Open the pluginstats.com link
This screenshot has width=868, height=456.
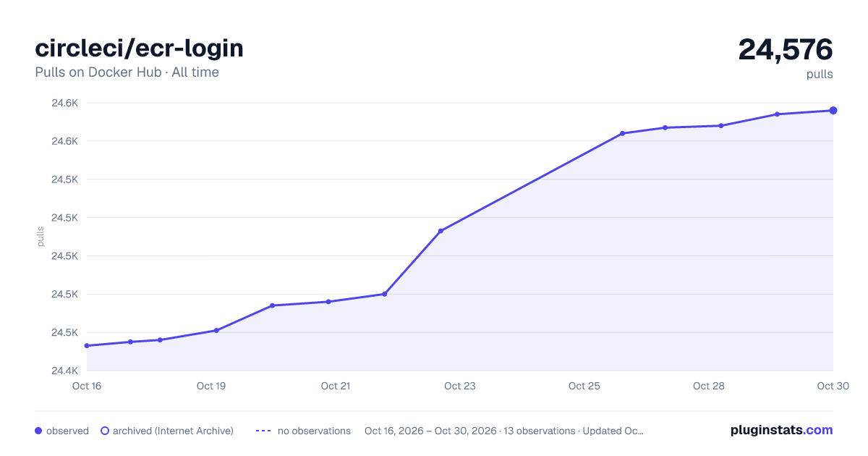click(x=781, y=430)
